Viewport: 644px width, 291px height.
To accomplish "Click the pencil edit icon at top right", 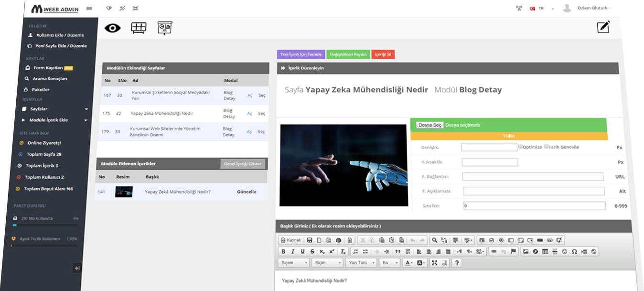I will click(603, 27).
